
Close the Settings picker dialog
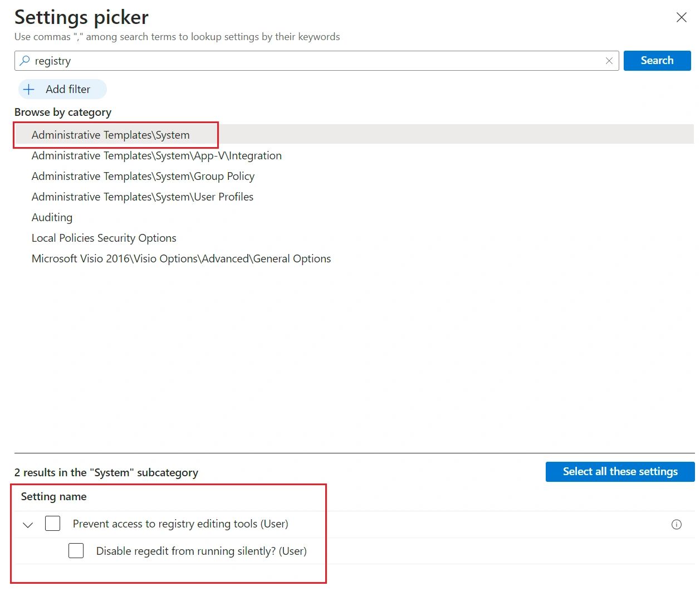pyautogui.click(x=682, y=17)
